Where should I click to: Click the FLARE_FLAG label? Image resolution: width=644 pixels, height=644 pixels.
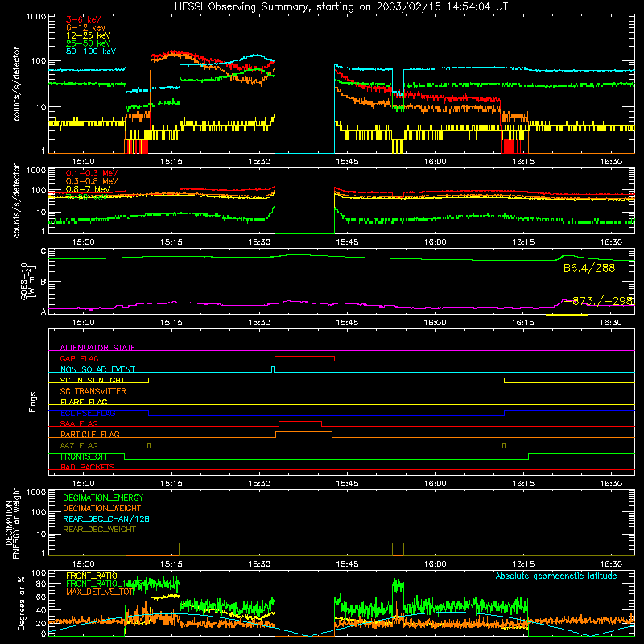click(x=84, y=402)
